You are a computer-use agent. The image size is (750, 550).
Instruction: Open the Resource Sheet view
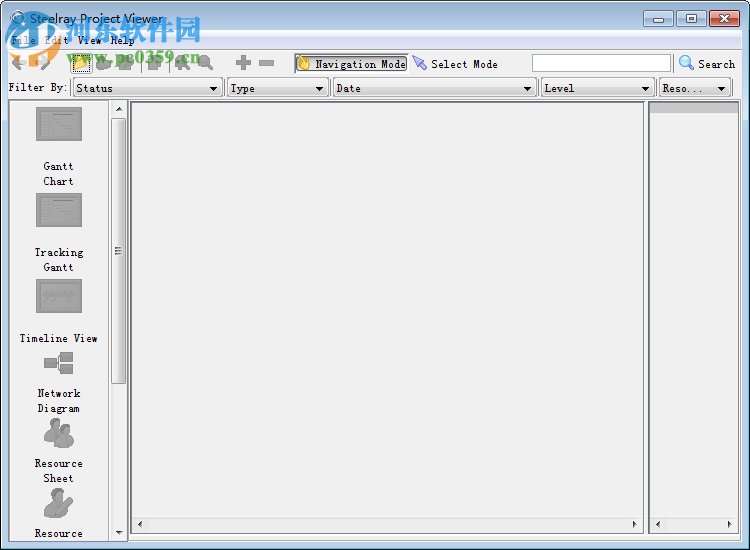58,451
